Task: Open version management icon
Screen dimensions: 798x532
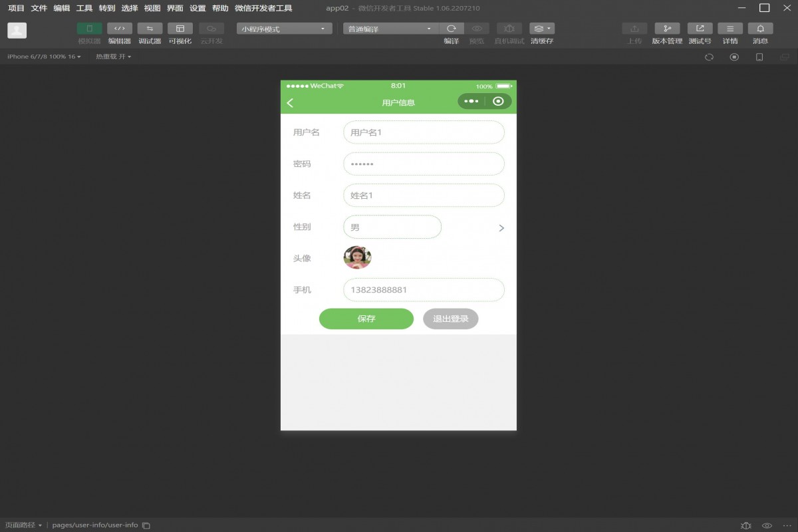Action: tap(667, 29)
